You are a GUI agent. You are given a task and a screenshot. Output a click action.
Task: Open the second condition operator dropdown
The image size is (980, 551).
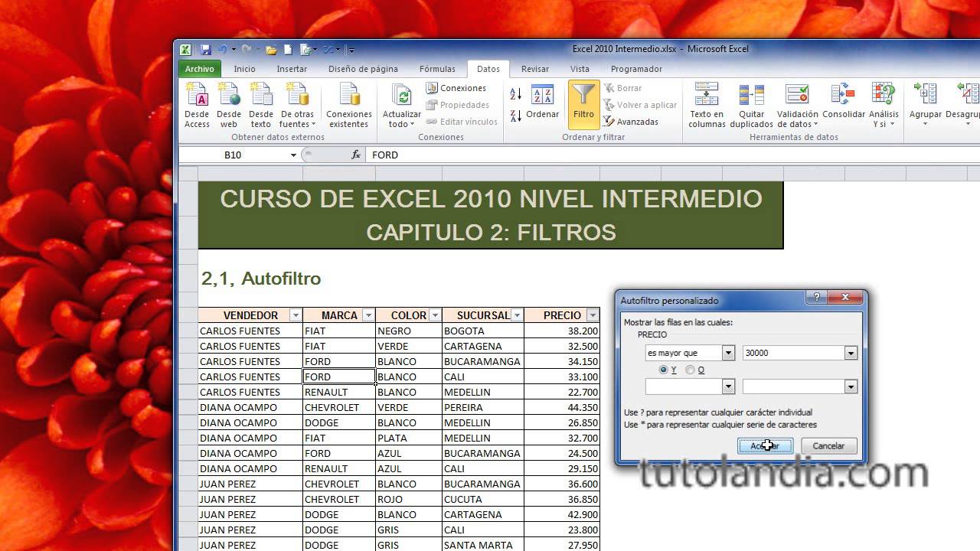pos(728,386)
